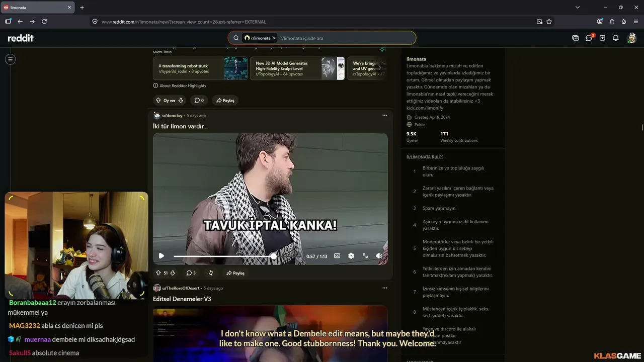
Task: Play the 'TAVUK İPTAL KANKA' video
Action: pyautogui.click(x=162, y=256)
